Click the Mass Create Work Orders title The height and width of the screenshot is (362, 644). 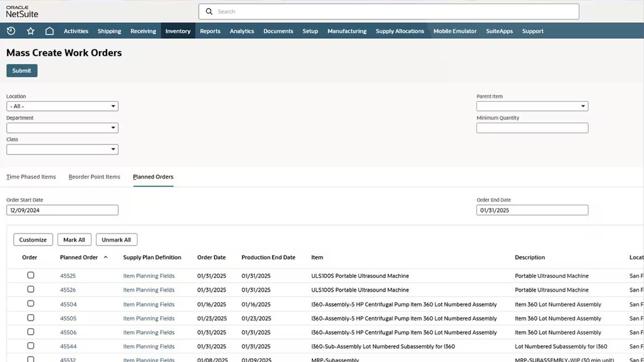click(x=64, y=53)
